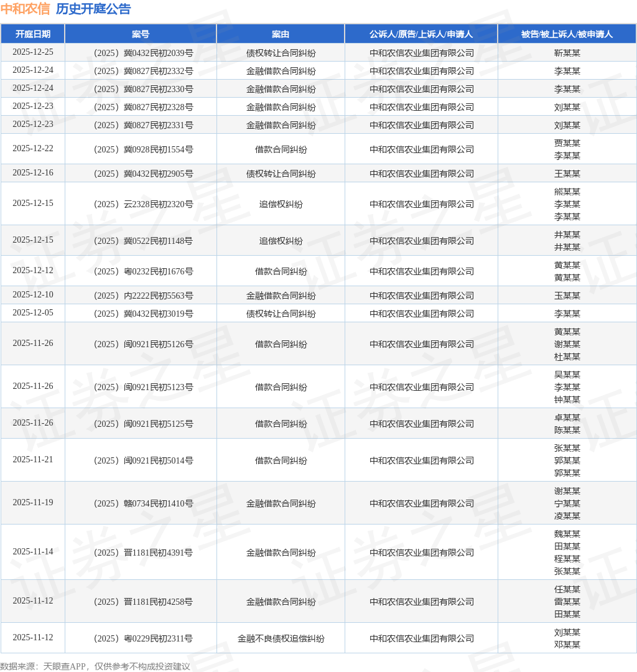Click 借款合同纠纷 in the 冀0928 row
The width and height of the screenshot is (637, 672).
pos(281,149)
